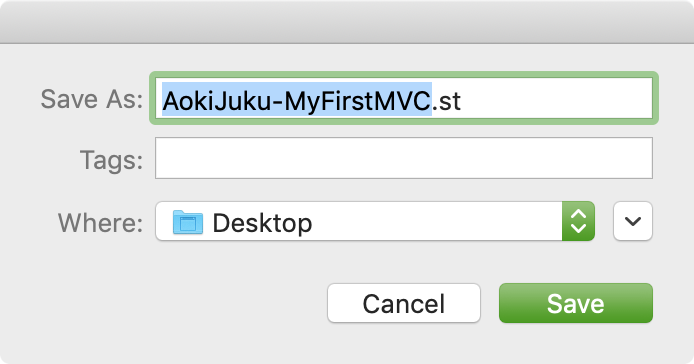Click into the Tags input field

point(404,158)
